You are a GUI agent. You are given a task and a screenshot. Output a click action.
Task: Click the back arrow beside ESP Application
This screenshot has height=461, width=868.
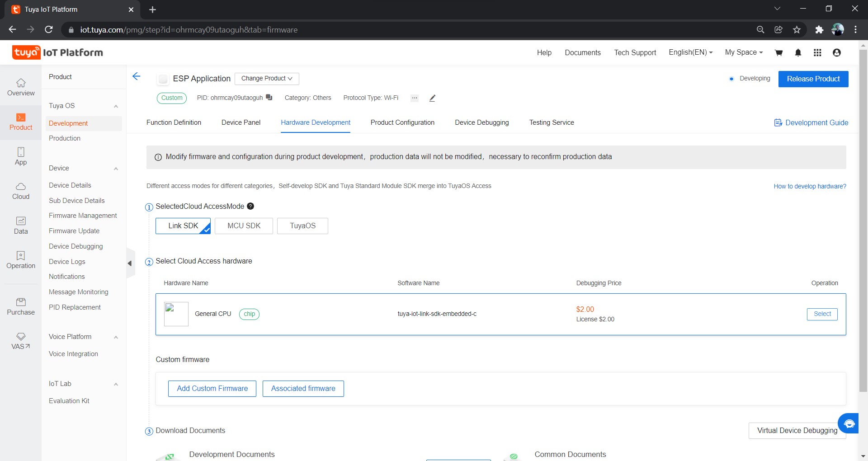click(136, 76)
